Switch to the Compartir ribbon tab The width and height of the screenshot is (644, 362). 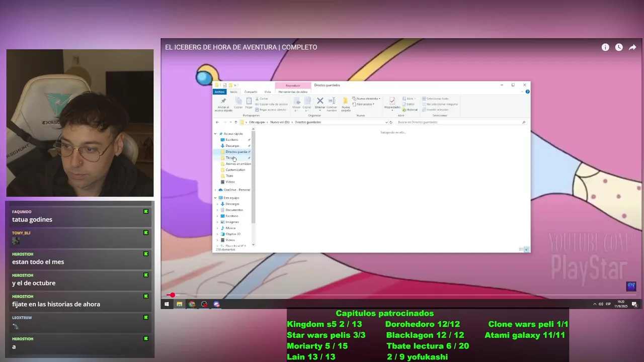pyautogui.click(x=251, y=92)
